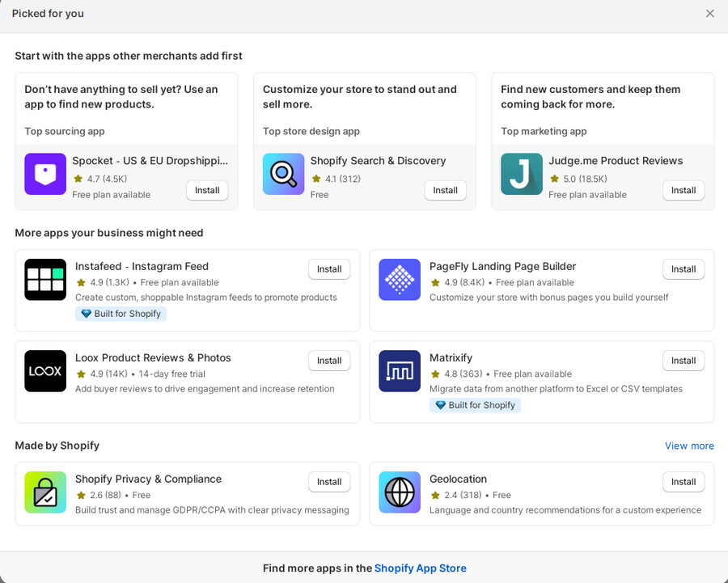The height and width of the screenshot is (583, 728).
Task: Close the Picked for you dialog
Action: click(x=710, y=14)
